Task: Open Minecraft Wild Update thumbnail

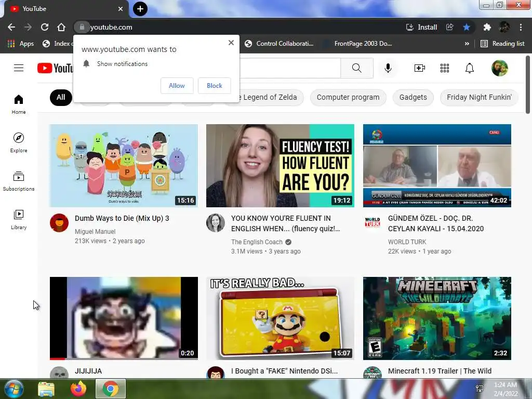Action: [437, 318]
